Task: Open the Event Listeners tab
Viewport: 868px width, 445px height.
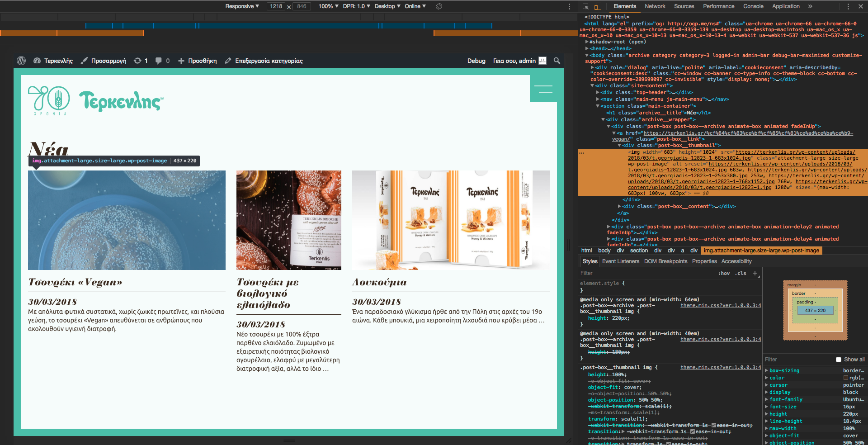Action: [621, 261]
